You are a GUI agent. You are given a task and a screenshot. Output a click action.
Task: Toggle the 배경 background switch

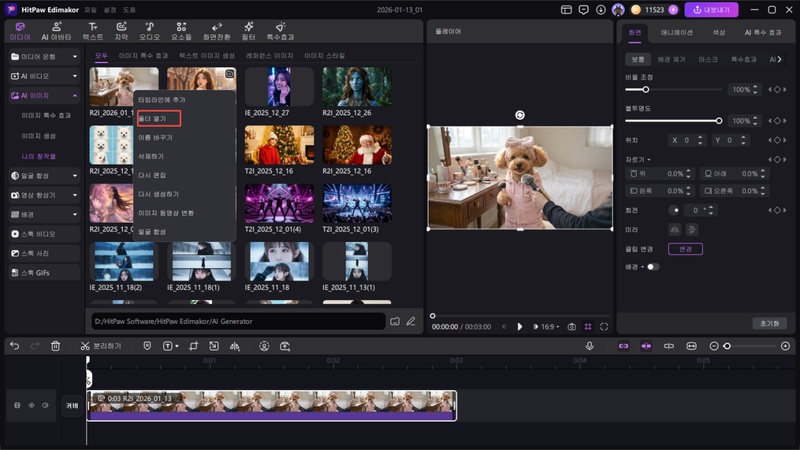coord(652,267)
